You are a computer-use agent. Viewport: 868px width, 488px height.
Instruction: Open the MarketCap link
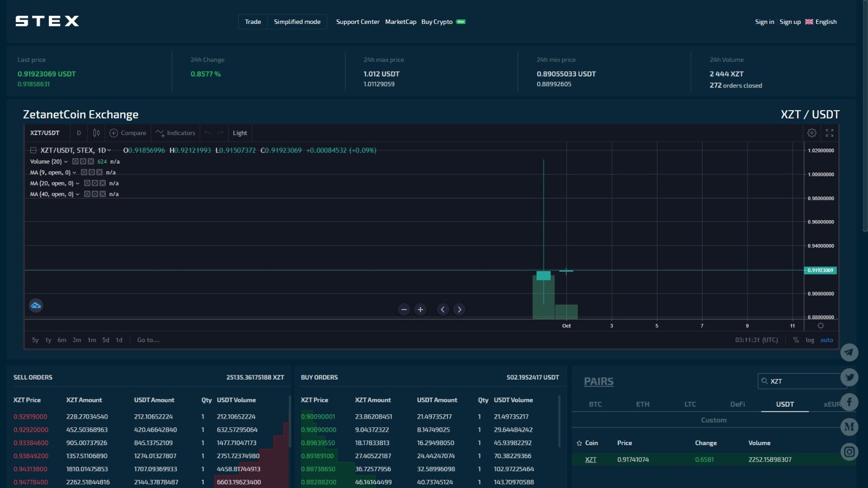tap(400, 22)
